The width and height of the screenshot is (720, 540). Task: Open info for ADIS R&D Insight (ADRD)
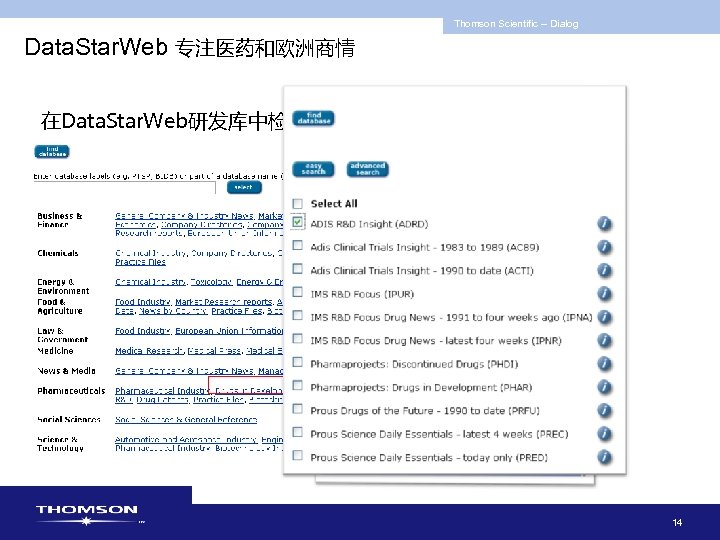604,224
